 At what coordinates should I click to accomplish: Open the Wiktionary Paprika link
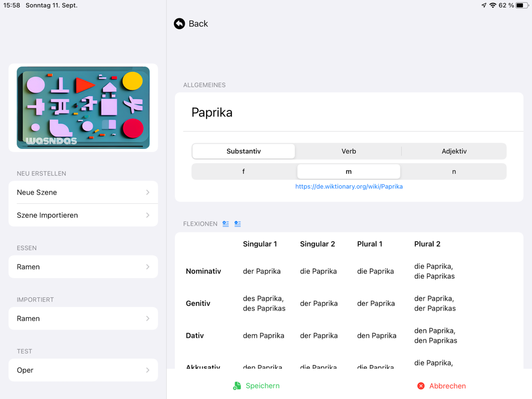point(349,187)
